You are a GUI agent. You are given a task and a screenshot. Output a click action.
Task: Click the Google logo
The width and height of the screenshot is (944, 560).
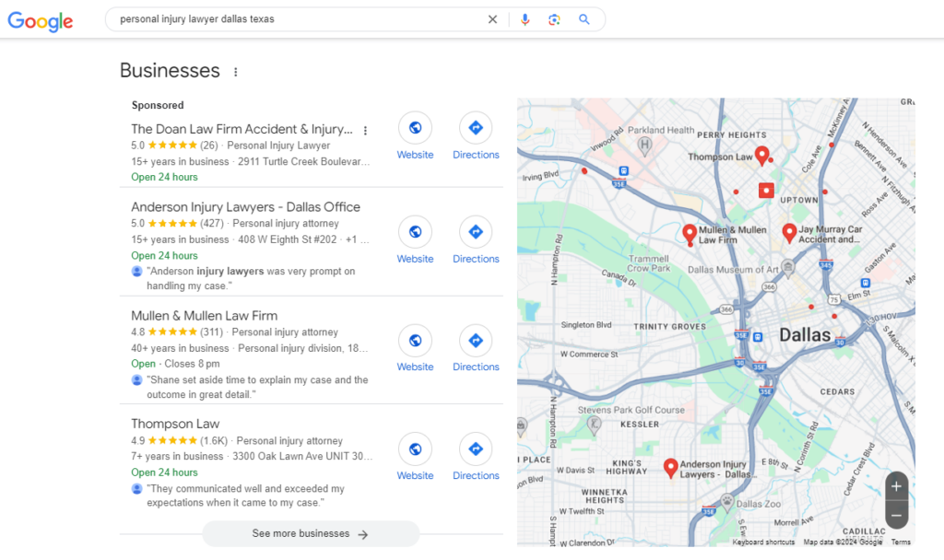41,21
